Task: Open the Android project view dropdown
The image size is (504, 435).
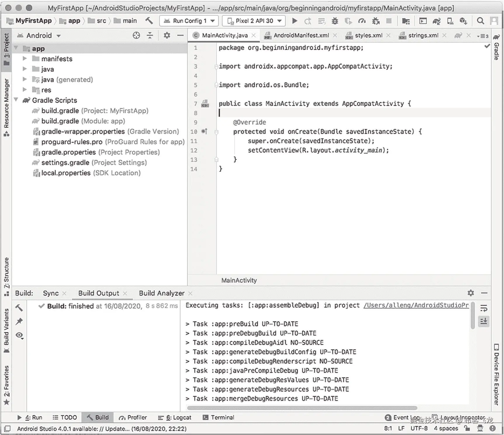Action: point(39,36)
